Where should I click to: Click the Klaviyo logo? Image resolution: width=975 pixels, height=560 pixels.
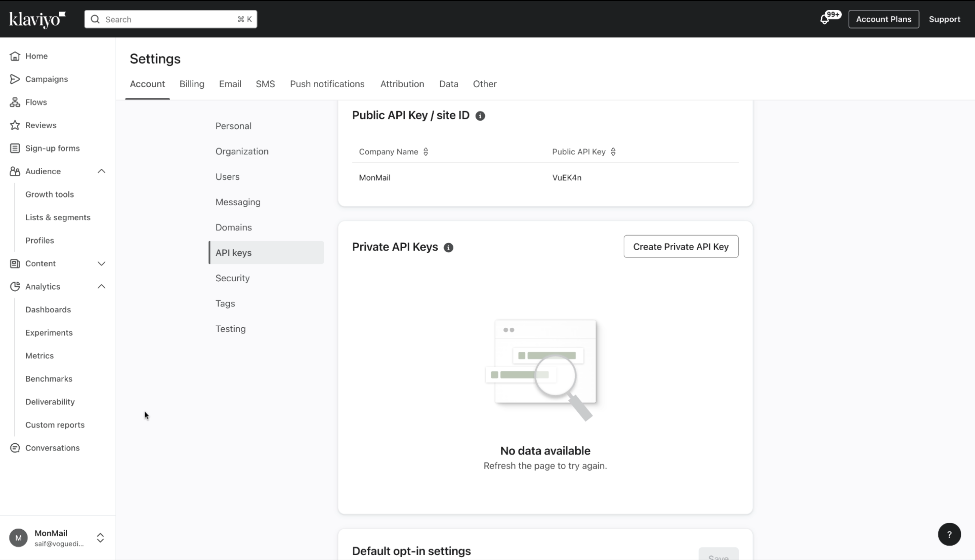click(x=37, y=19)
